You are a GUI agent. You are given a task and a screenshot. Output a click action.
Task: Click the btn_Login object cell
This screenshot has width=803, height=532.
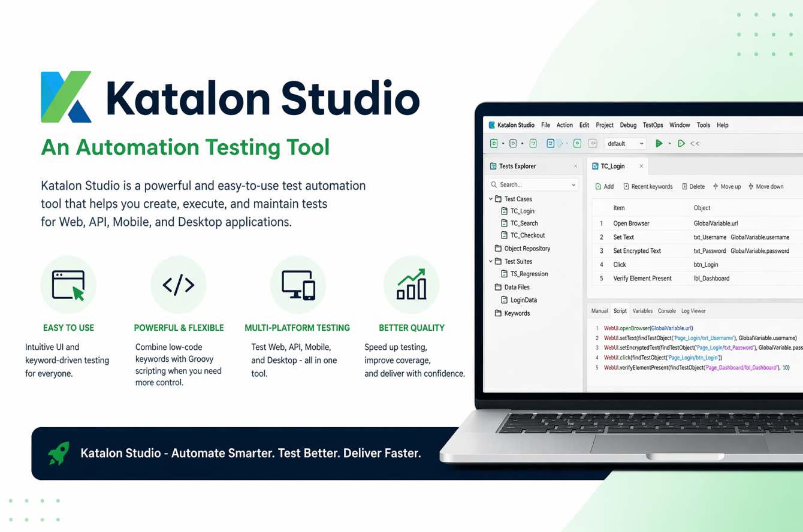[x=706, y=265]
